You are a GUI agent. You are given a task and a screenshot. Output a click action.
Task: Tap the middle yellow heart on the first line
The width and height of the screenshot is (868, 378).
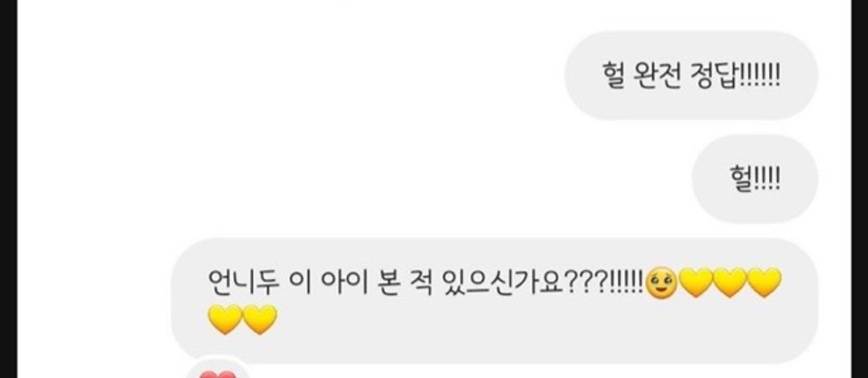pos(730,283)
